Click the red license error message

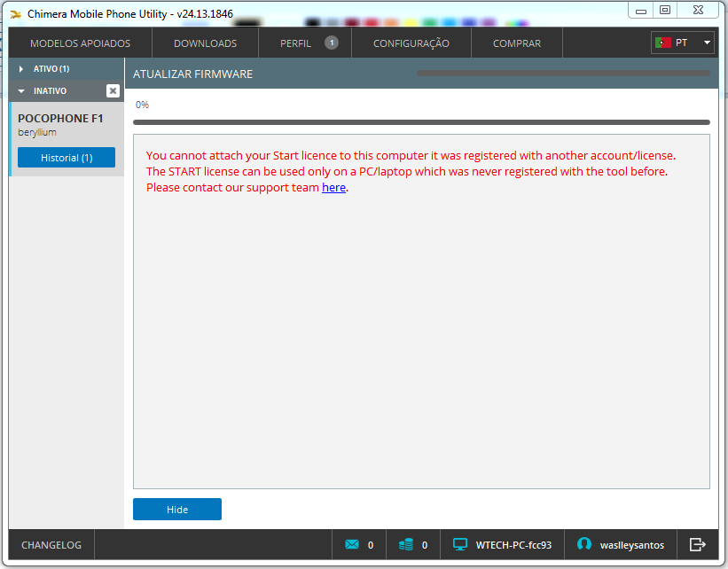point(411,171)
